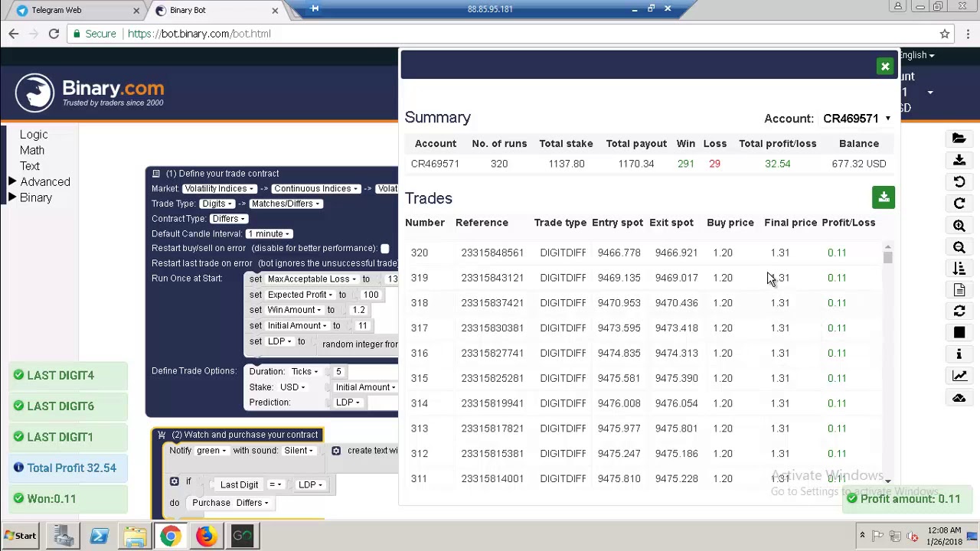This screenshot has height=551, width=980.
Task: Close the summary panel with green X
Action: pos(885,67)
